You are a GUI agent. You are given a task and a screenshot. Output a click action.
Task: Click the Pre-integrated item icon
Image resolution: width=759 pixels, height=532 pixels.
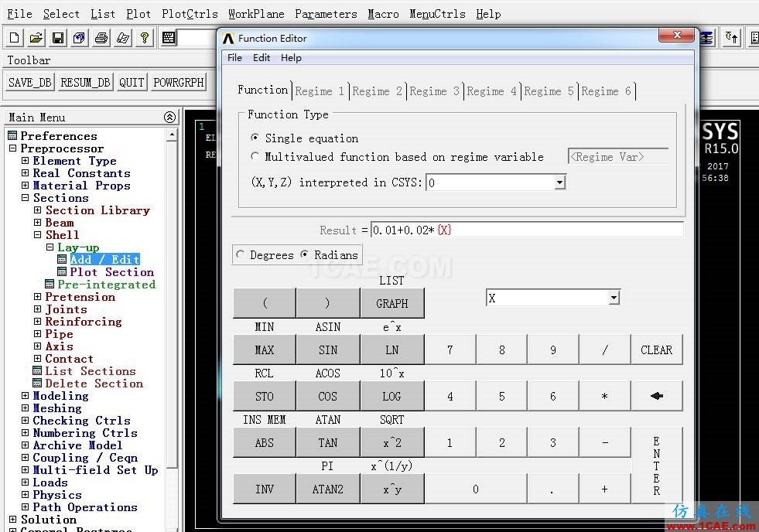50,285
